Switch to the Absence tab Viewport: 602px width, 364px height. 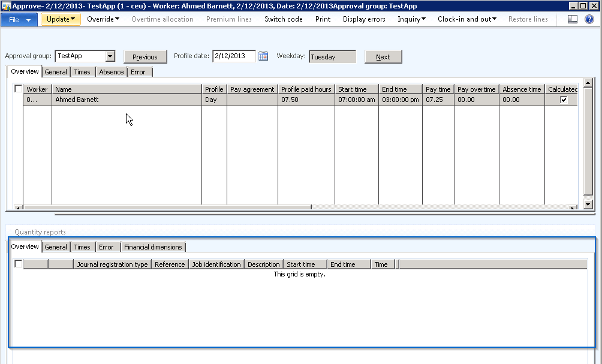tap(111, 72)
